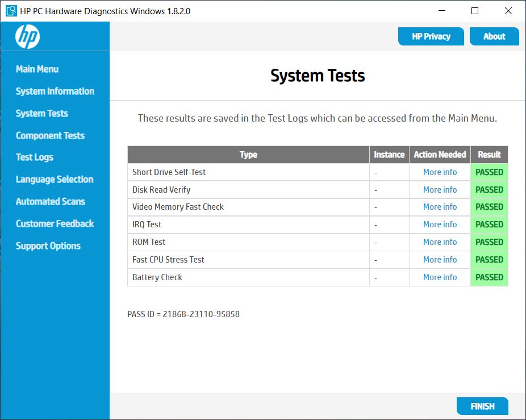Open More info for Disk Read Verify

coord(439,189)
